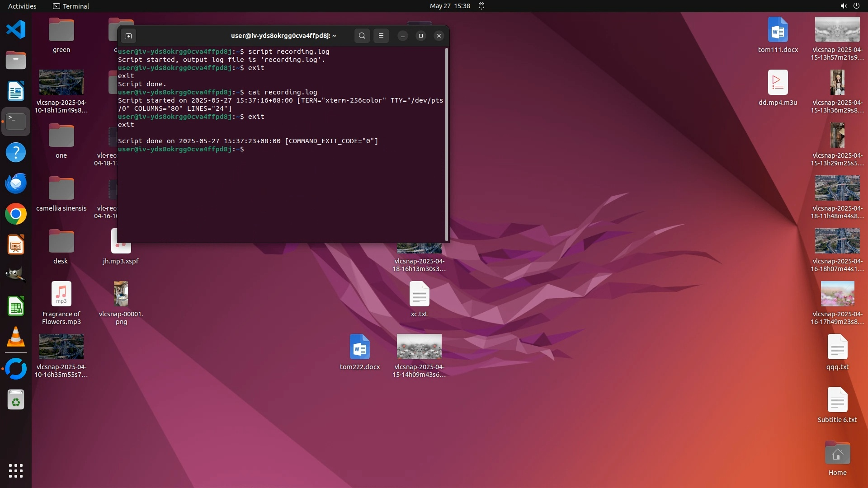868x488 pixels.
Task: Click the Terminal app menu in top bar
Action: [x=71, y=6]
